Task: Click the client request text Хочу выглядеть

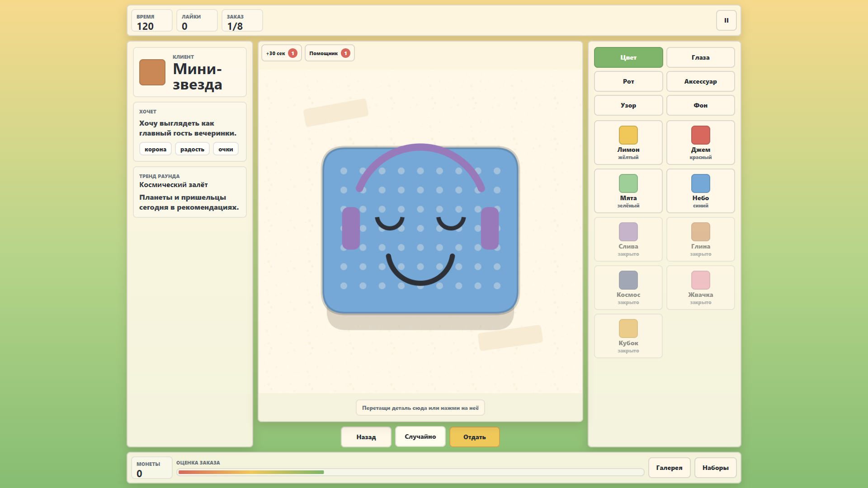Action: (x=188, y=128)
